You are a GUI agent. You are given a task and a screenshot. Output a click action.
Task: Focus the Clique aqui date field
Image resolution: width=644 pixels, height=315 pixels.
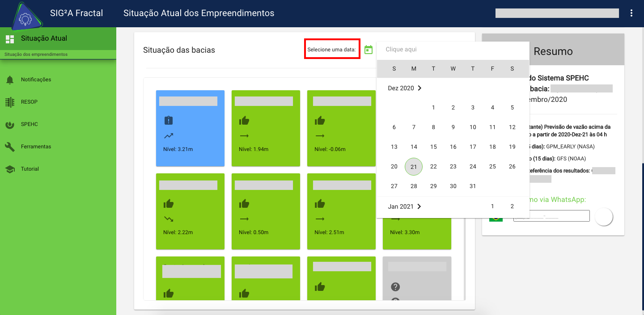(453, 50)
